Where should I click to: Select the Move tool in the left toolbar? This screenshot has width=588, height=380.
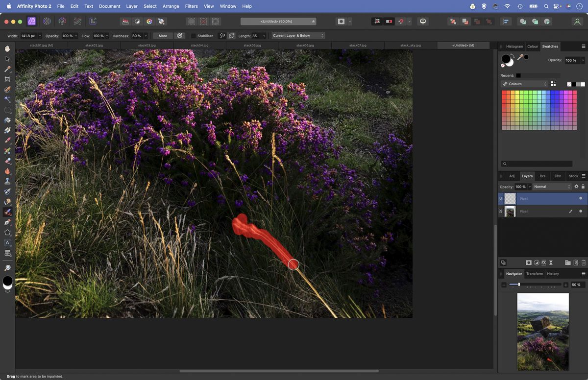(x=8, y=58)
